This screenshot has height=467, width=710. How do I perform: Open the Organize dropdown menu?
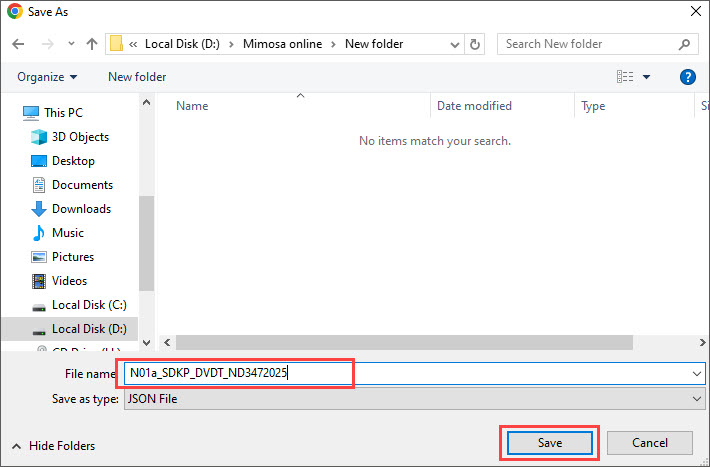(x=47, y=77)
